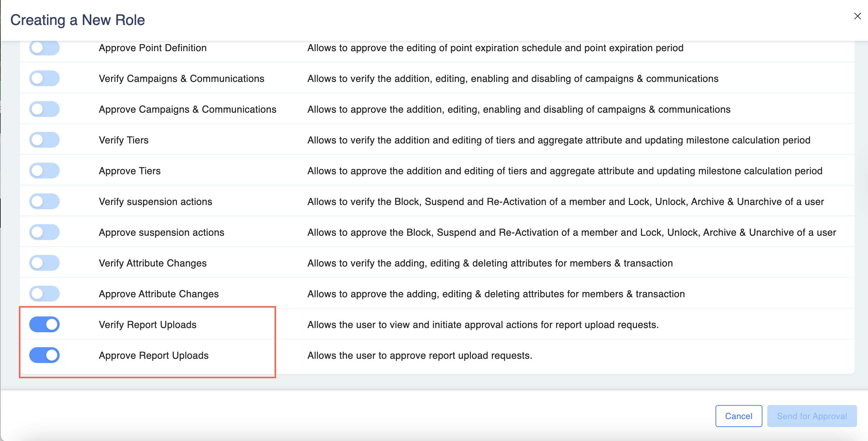The width and height of the screenshot is (868, 441).
Task: Turn on Approve suspension actions switch
Action: click(44, 232)
